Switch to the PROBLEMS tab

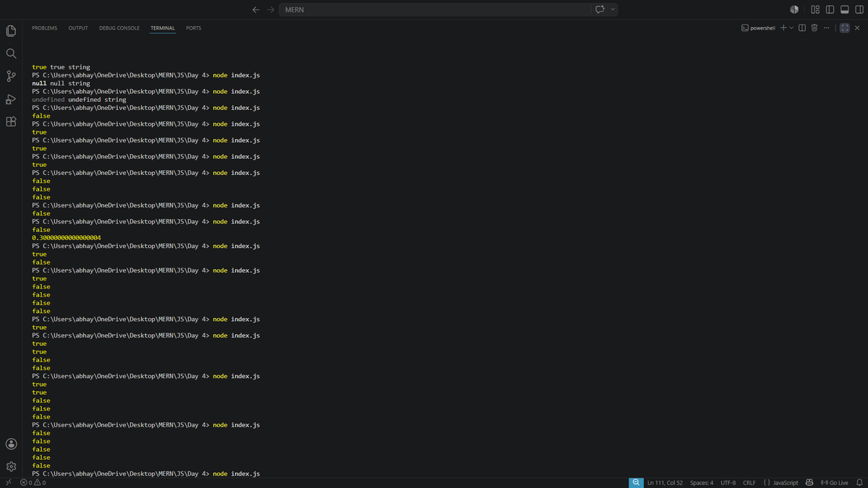(44, 28)
